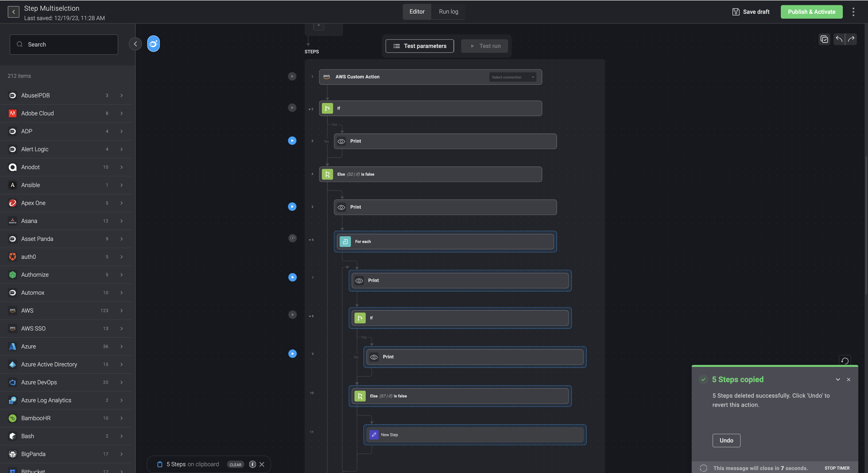Click the eye icon on step 3 Print

tap(341, 141)
